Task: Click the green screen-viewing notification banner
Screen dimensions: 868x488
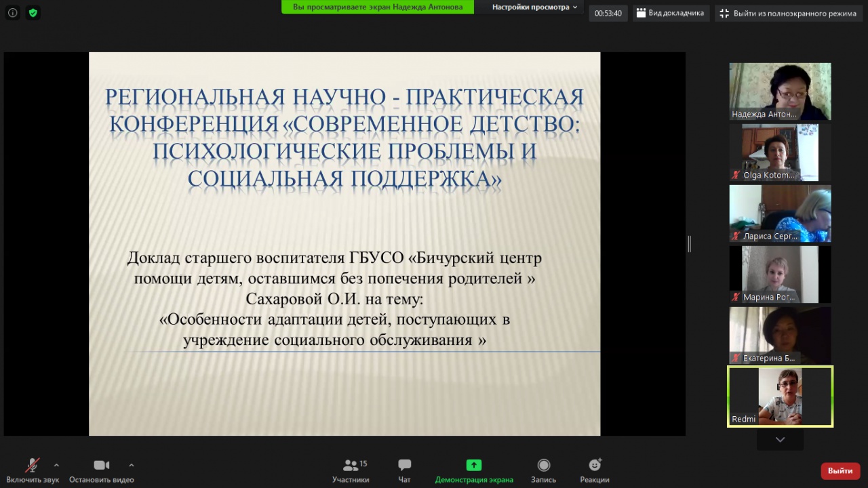Action: click(378, 7)
